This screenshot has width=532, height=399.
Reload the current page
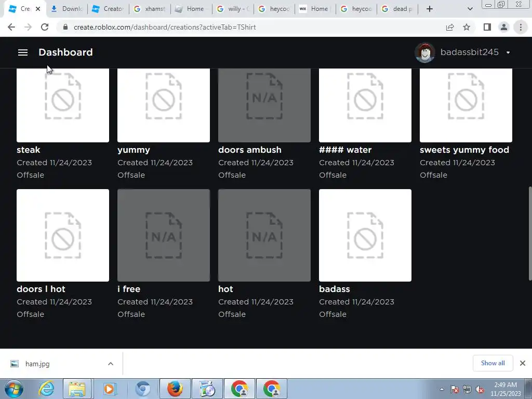pyautogui.click(x=45, y=27)
